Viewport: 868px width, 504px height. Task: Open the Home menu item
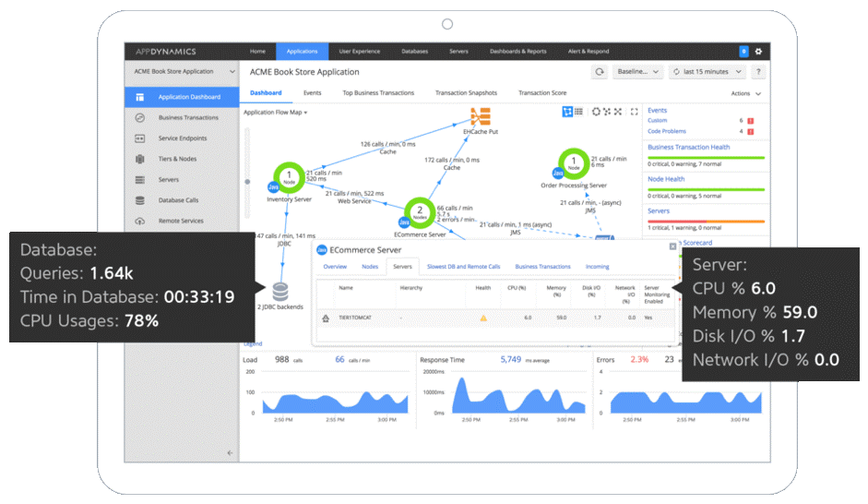[x=257, y=51]
